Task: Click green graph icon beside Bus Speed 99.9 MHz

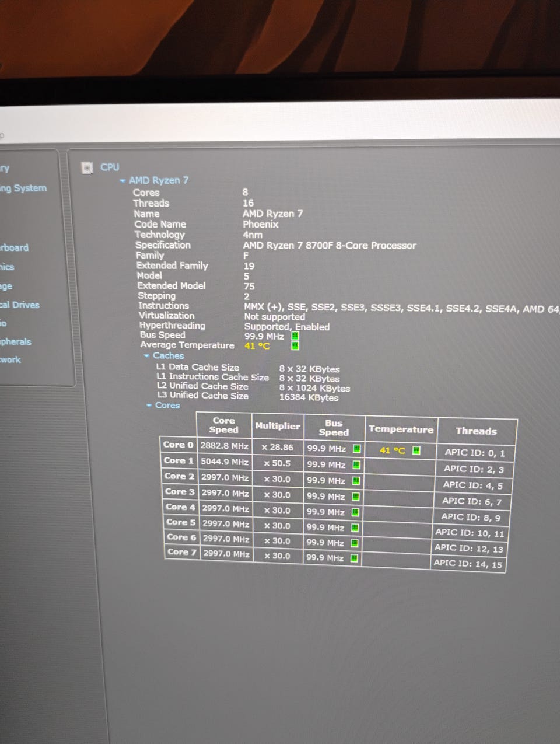Action: [x=295, y=336]
